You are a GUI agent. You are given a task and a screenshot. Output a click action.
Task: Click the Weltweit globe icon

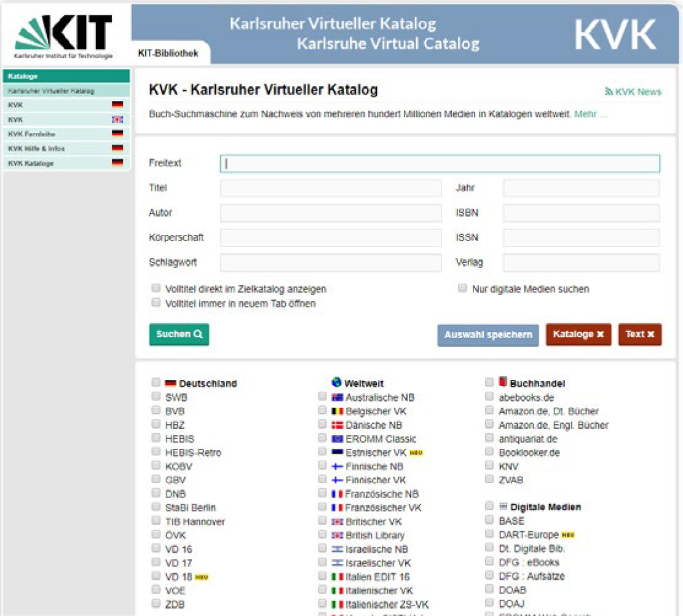tap(336, 382)
